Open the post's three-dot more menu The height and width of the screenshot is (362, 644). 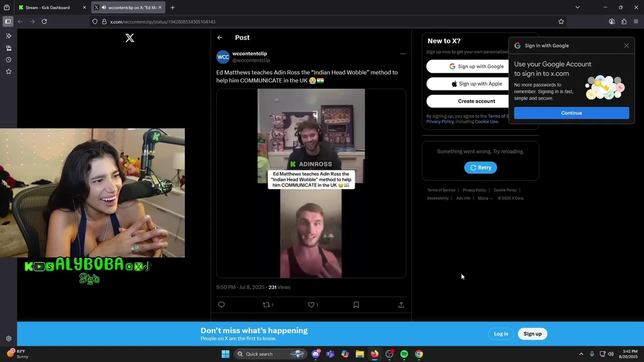tap(403, 54)
